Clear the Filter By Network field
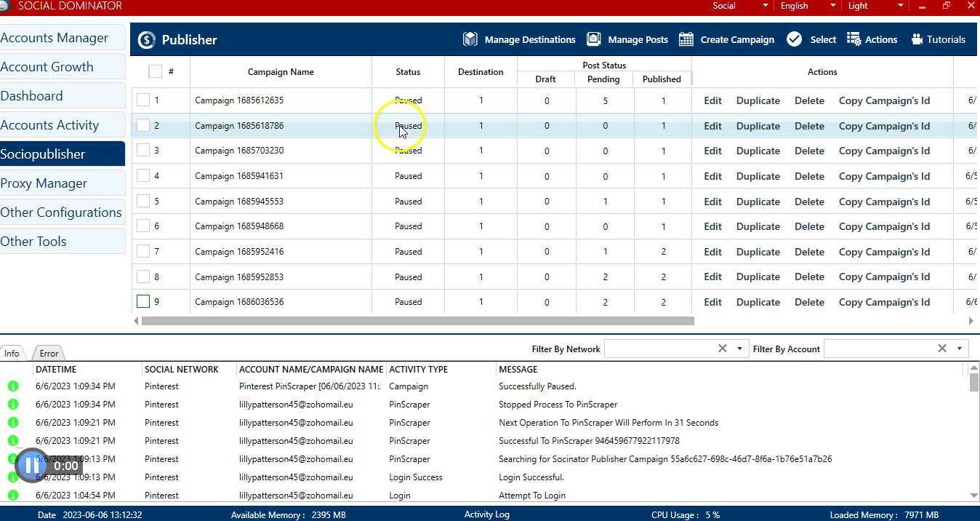This screenshot has width=980, height=521. 722,349
